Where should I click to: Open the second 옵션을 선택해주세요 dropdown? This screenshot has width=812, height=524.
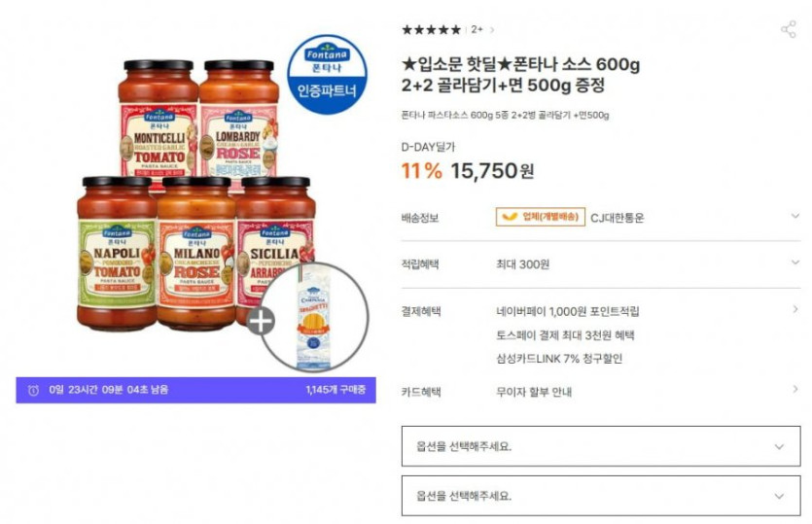click(601, 496)
